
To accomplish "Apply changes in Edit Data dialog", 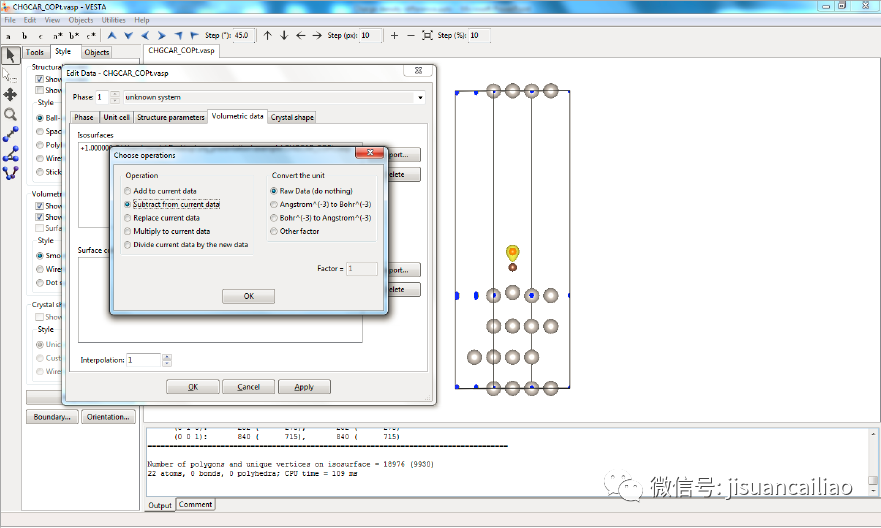I will click(304, 387).
